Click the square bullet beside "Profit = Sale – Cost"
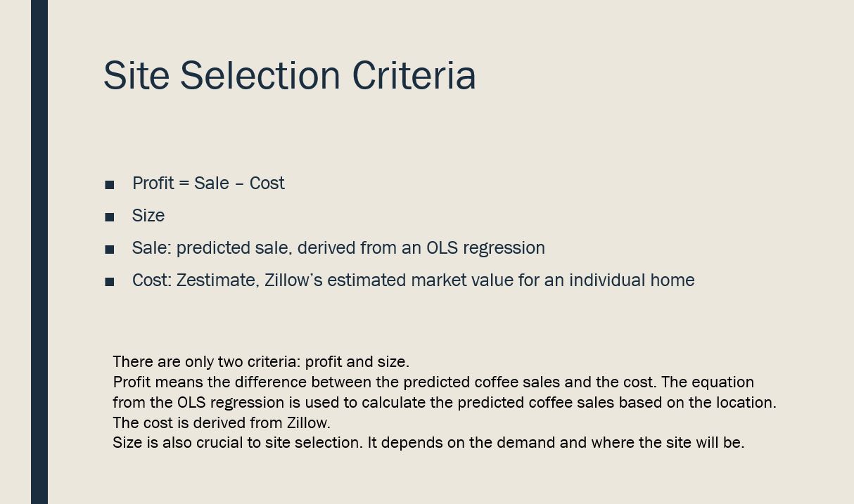Image resolution: width=854 pixels, height=504 pixels. (x=110, y=185)
